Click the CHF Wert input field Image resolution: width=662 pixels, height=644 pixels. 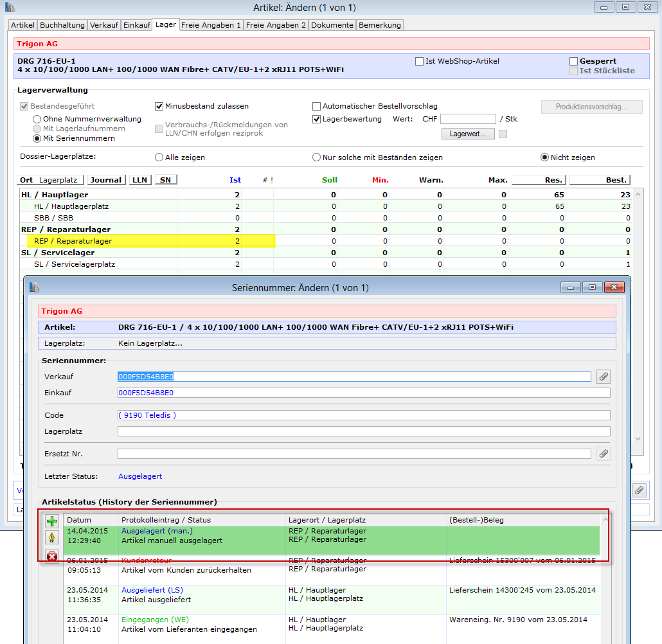(x=468, y=119)
